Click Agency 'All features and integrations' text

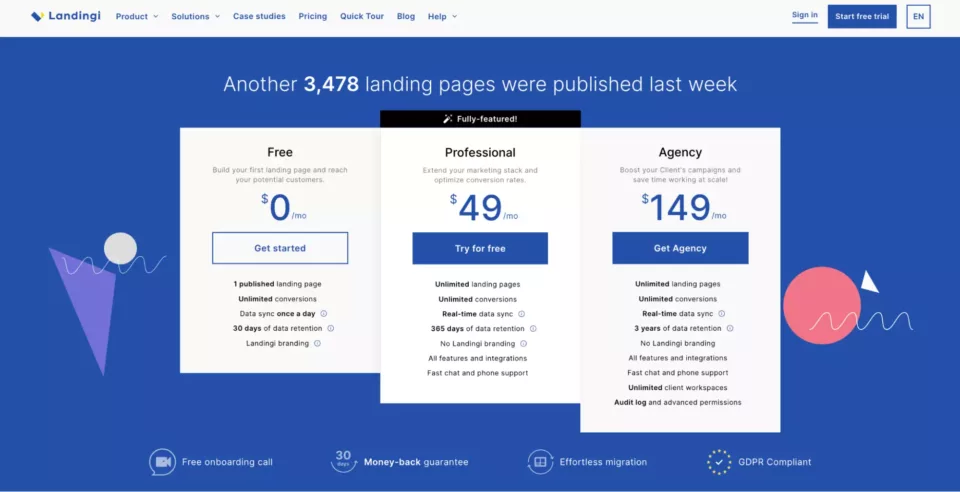pos(678,358)
